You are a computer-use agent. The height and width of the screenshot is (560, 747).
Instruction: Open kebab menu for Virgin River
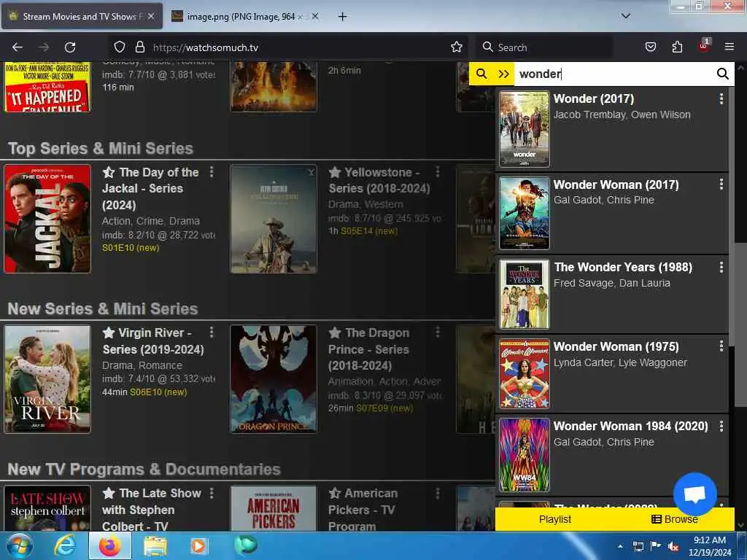pos(212,332)
